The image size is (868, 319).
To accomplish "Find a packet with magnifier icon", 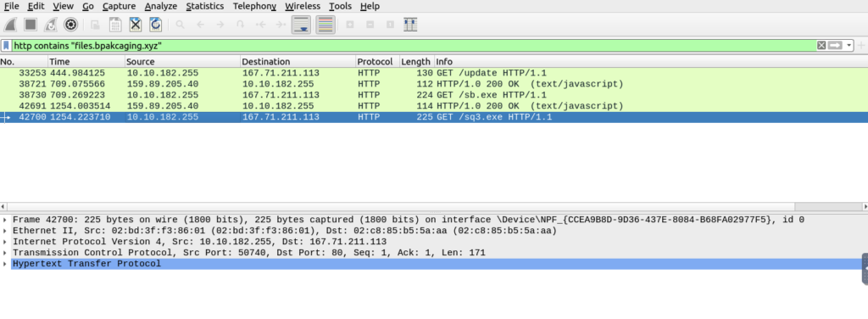I will point(180,25).
